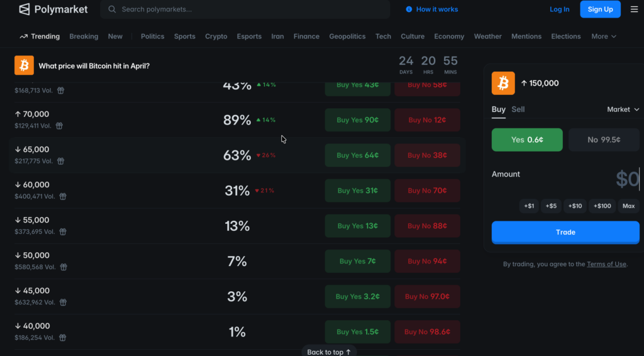Open the hamburger menu icon
Image resolution: width=644 pixels, height=356 pixels.
tap(633, 9)
